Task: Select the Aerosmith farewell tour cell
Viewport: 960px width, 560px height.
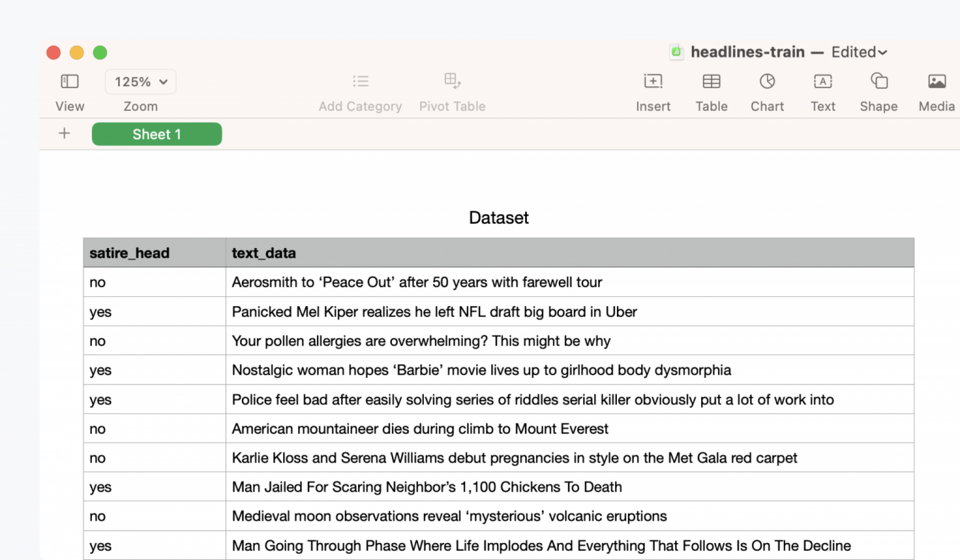Action: tap(570, 282)
